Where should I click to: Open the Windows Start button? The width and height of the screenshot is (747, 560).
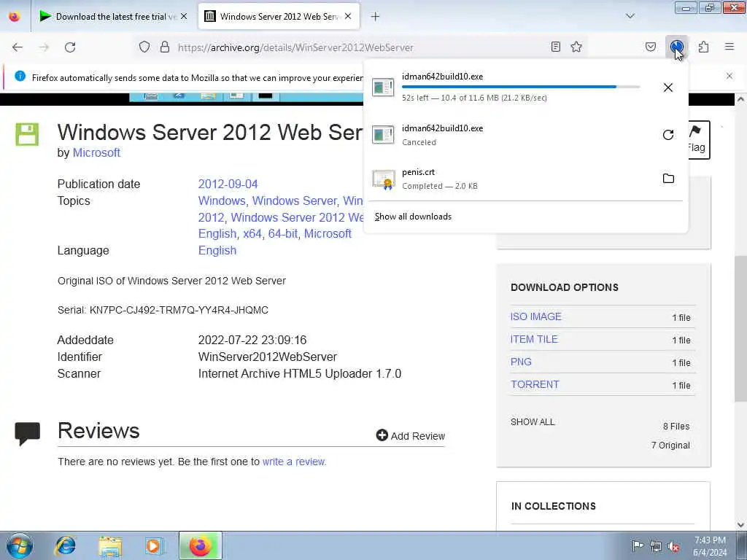tap(20, 545)
